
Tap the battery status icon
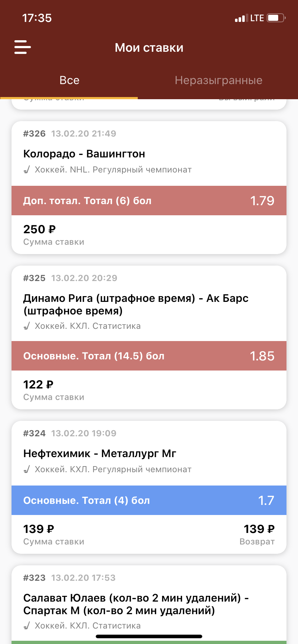click(x=276, y=18)
